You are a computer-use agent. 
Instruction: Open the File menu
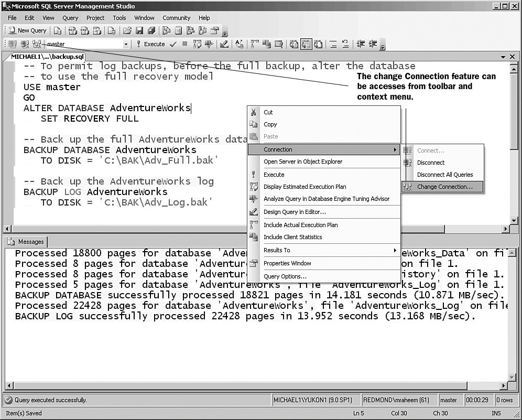point(12,18)
